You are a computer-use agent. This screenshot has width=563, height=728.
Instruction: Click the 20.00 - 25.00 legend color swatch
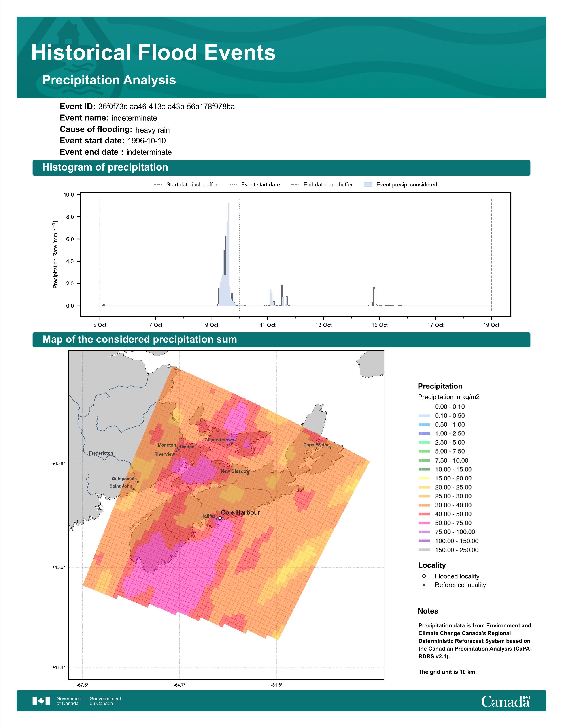pos(424,487)
